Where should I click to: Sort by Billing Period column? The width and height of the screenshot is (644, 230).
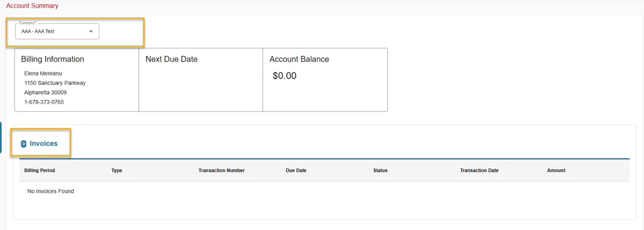pyautogui.click(x=40, y=170)
